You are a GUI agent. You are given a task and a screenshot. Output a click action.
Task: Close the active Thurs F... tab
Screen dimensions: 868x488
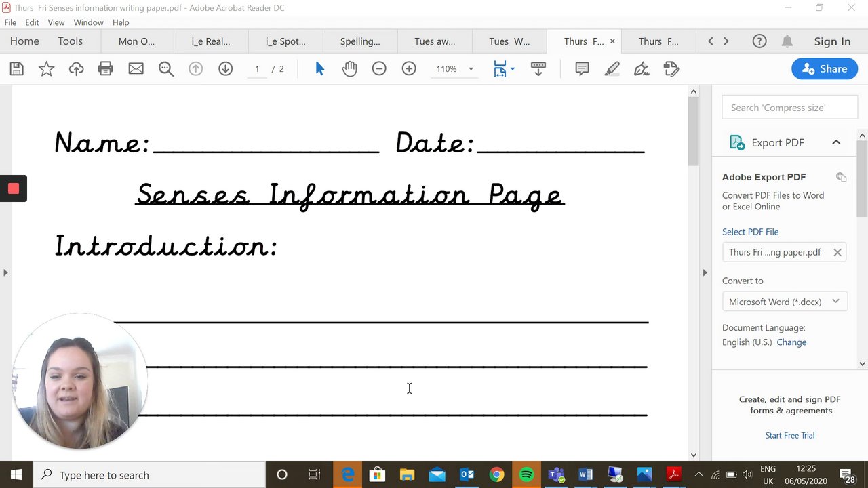point(612,41)
